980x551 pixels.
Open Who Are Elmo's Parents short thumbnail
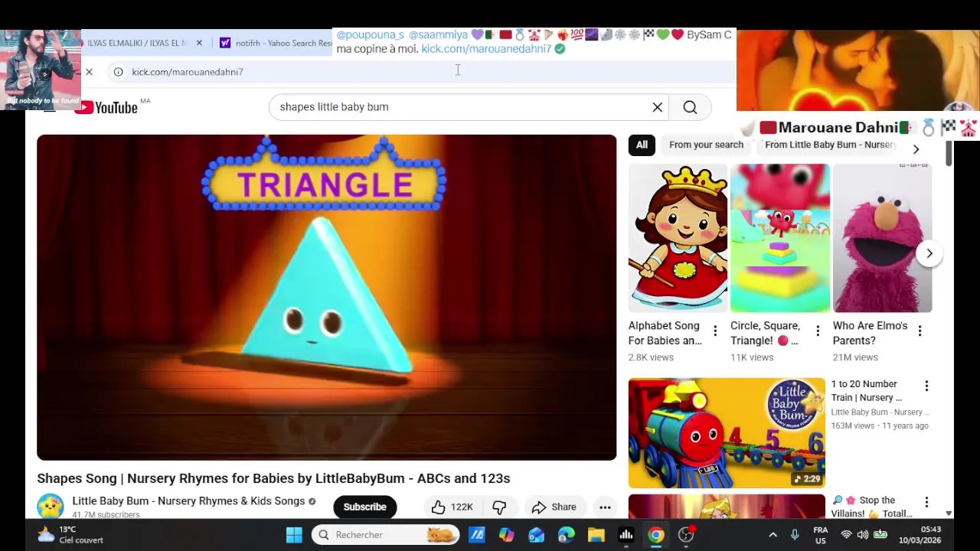pos(882,238)
